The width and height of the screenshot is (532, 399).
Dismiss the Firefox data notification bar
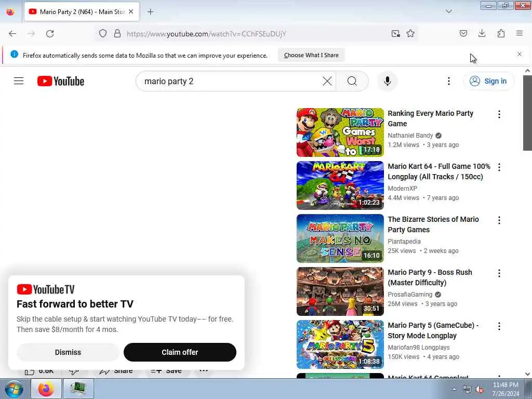[x=519, y=54]
